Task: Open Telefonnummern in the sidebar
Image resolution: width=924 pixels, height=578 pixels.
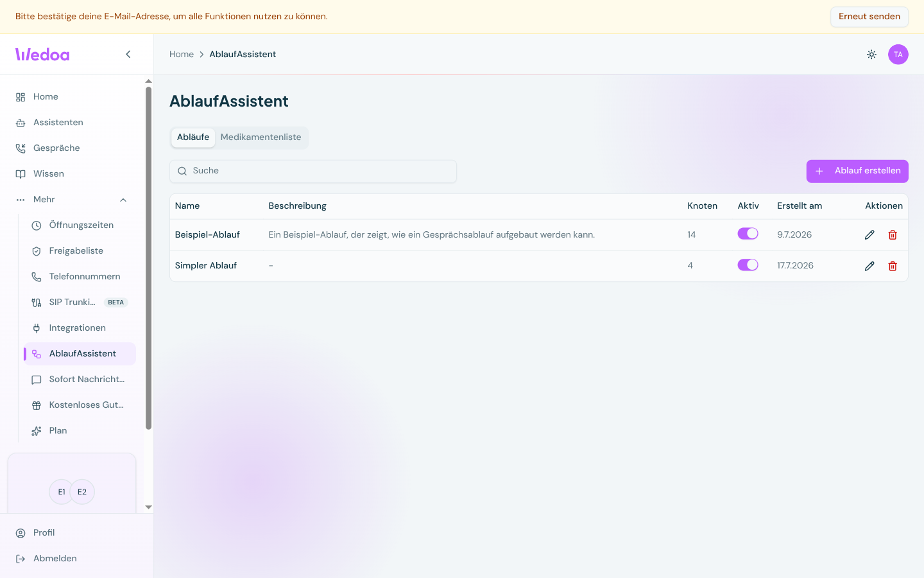Action: pyautogui.click(x=80, y=277)
